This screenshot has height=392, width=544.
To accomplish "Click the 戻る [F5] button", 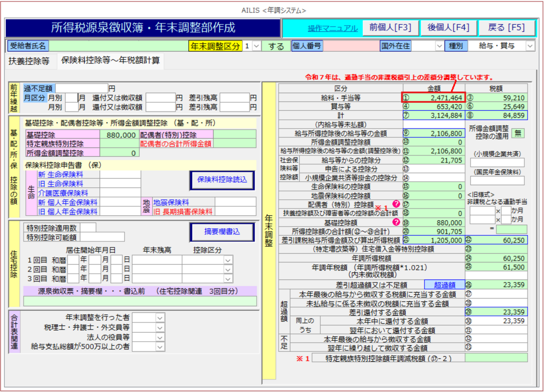I will (x=506, y=28).
